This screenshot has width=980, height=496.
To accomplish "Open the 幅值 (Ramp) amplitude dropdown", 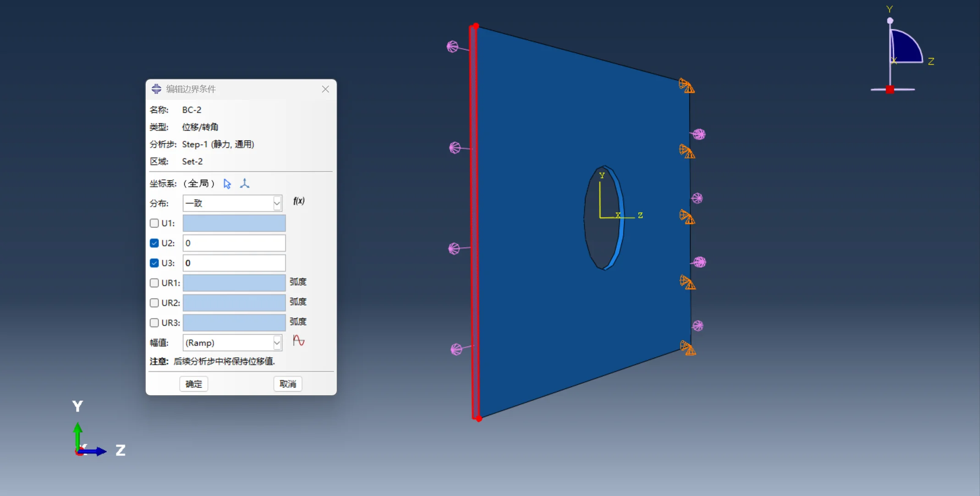I will tap(232, 343).
